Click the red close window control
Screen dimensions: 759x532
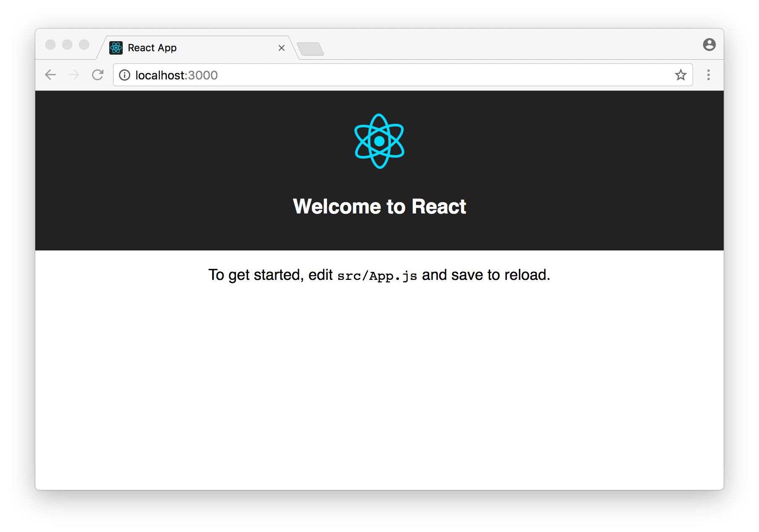(x=50, y=45)
